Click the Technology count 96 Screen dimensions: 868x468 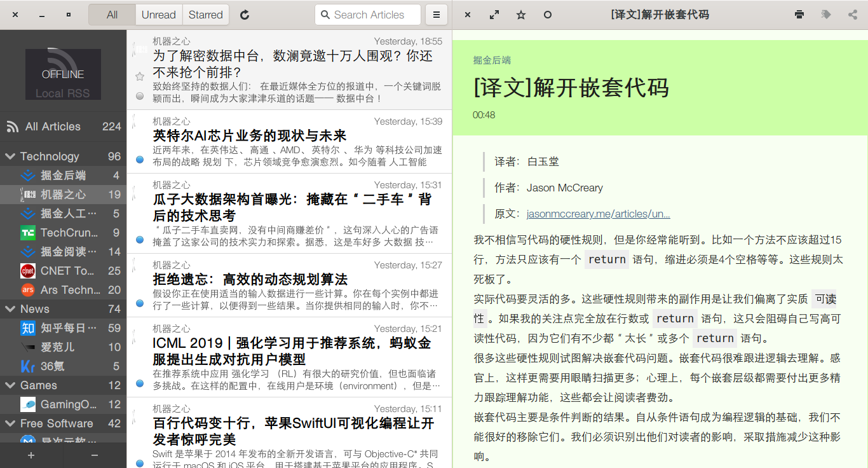(114, 156)
